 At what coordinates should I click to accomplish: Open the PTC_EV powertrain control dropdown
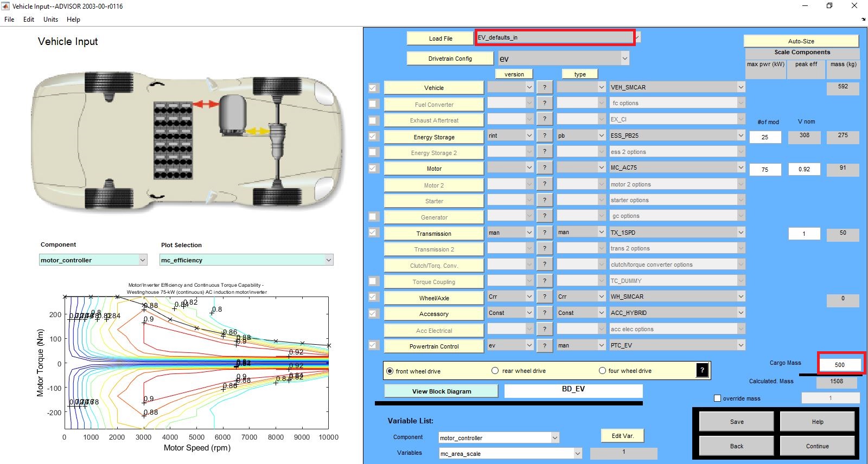point(677,345)
